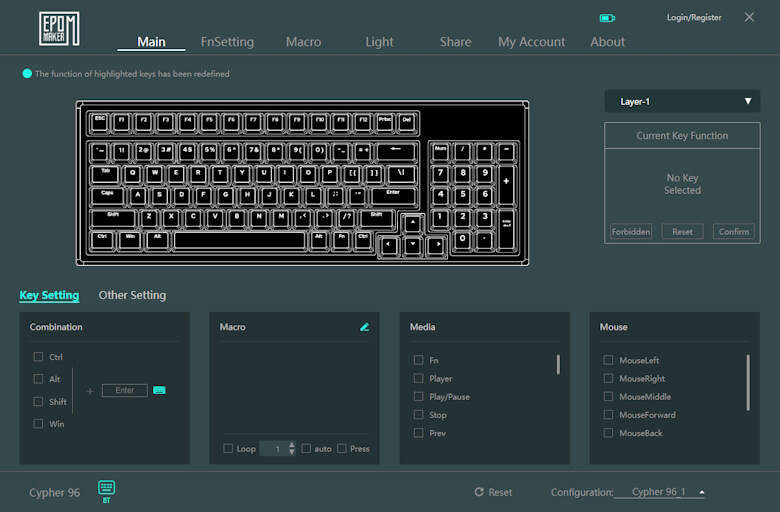Select the Backspace key on keyboard layout

(396, 151)
